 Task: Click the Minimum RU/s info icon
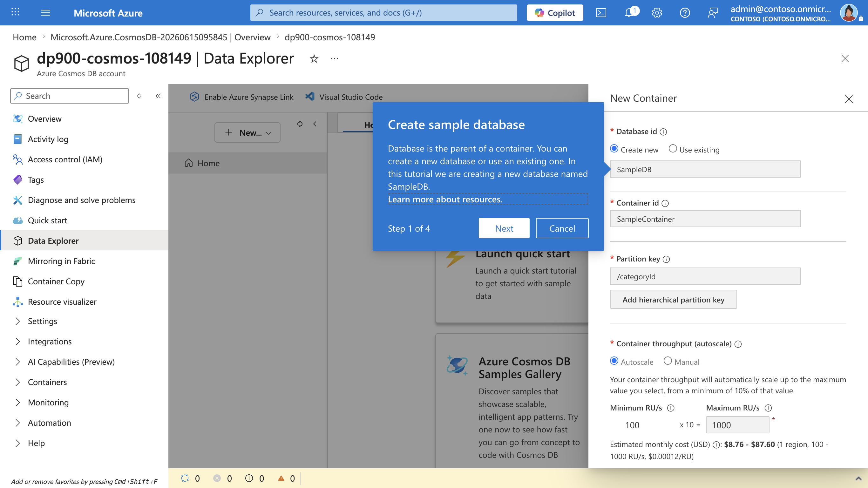coord(671,408)
